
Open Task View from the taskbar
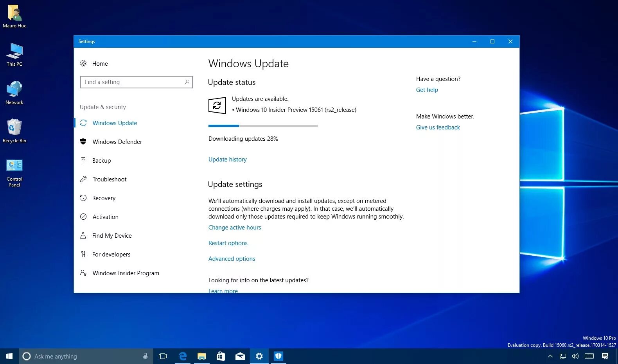(x=163, y=356)
